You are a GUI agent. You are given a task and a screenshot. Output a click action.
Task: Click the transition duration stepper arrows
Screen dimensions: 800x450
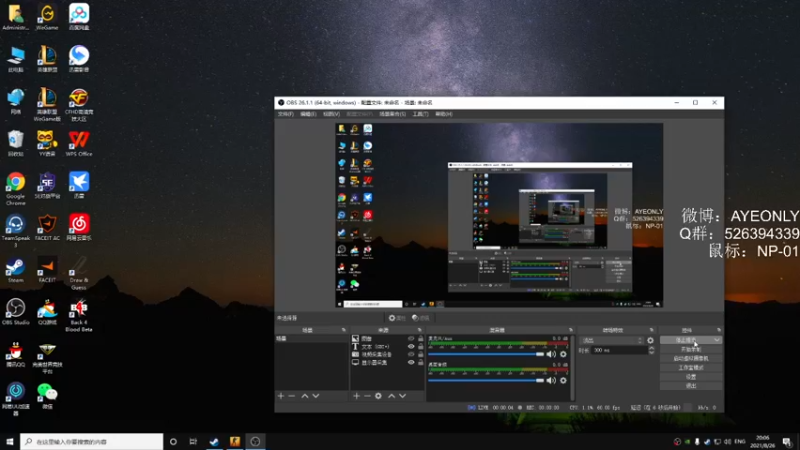point(652,351)
